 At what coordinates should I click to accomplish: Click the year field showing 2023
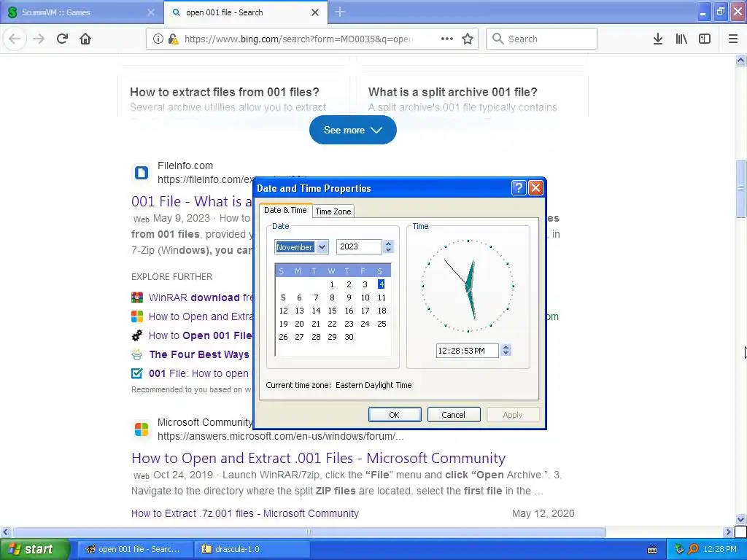[359, 246]
